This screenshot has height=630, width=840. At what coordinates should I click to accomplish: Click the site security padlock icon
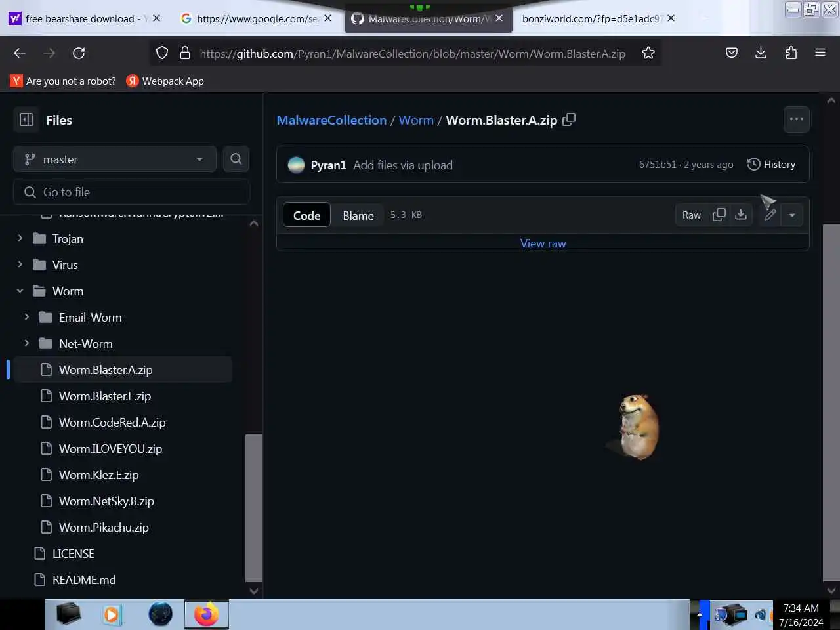coord(185,53)
